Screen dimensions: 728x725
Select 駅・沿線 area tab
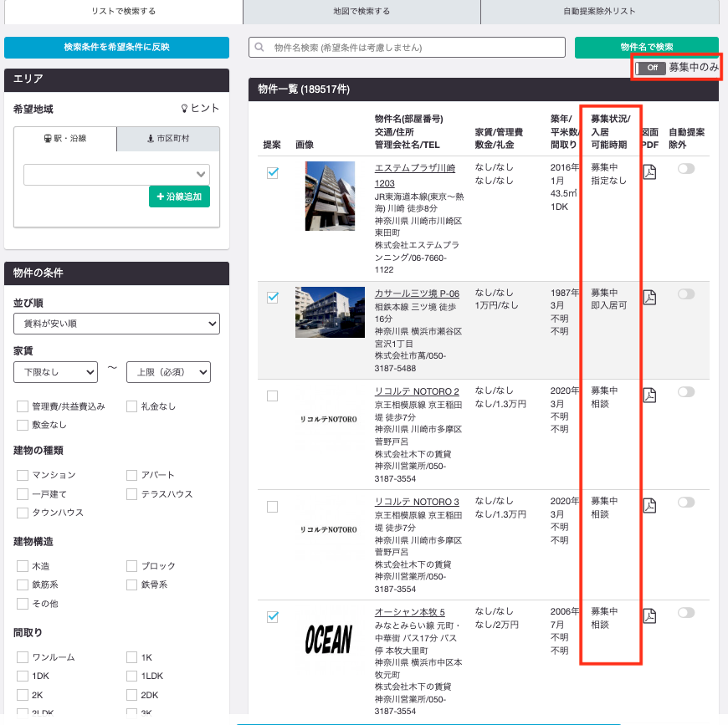coord(65,138)
